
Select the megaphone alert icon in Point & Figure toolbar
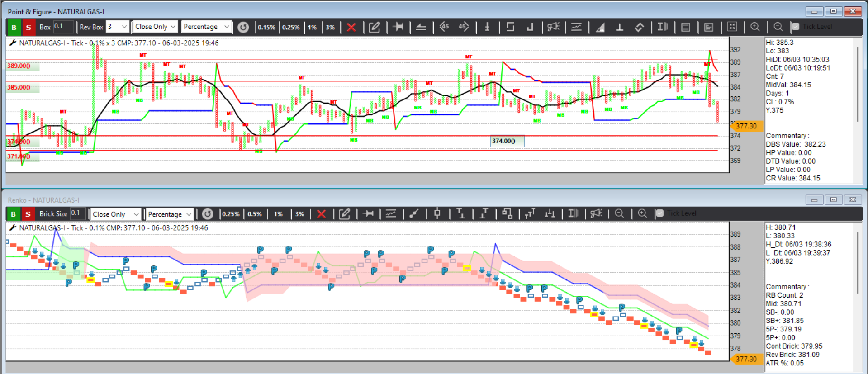(x=553, y=27)
